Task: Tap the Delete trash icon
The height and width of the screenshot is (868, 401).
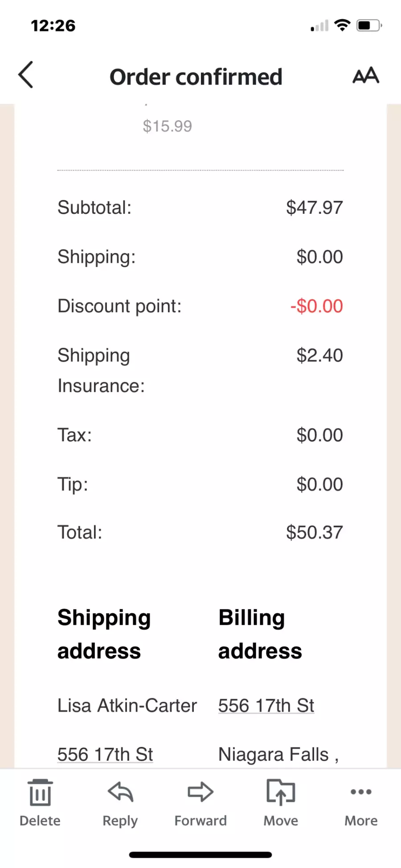Action: (40, 793)
